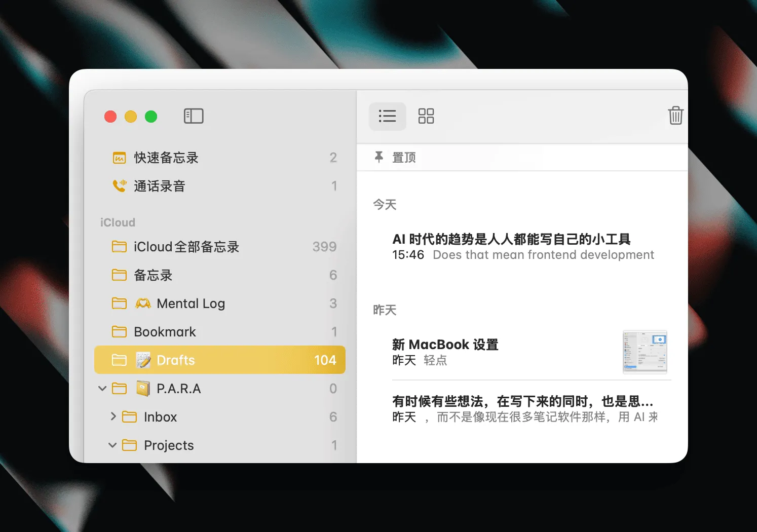Open the 备忘录 folder
Image resolution: width=757 pixels, height=532 pixels.
pos(153,275)
